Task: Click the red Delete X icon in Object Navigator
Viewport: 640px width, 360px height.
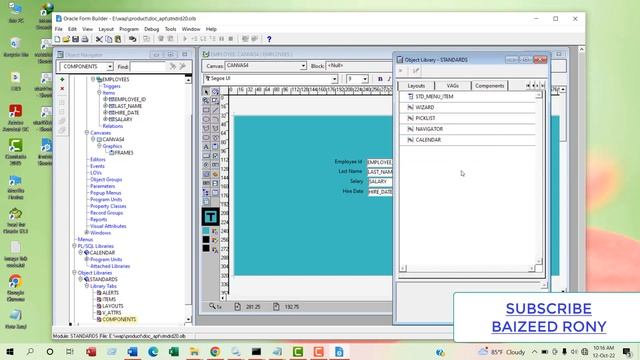Action: pos(62,89)
